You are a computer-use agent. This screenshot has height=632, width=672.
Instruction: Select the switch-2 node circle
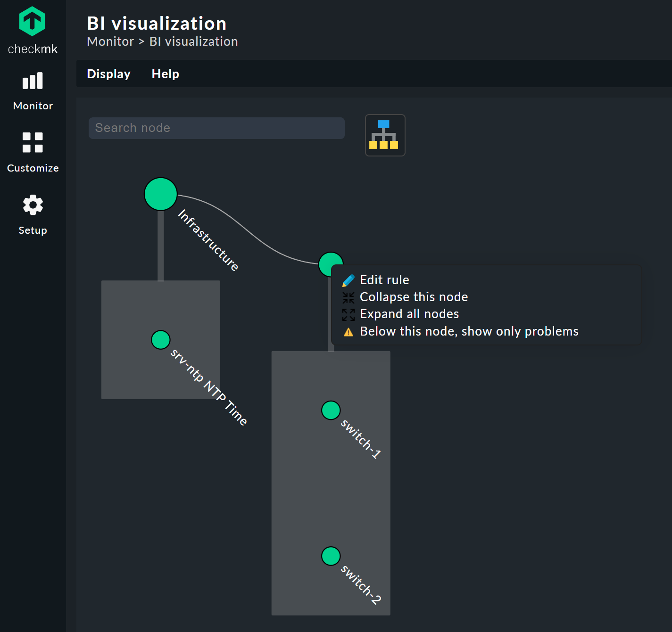pos(331,556)
